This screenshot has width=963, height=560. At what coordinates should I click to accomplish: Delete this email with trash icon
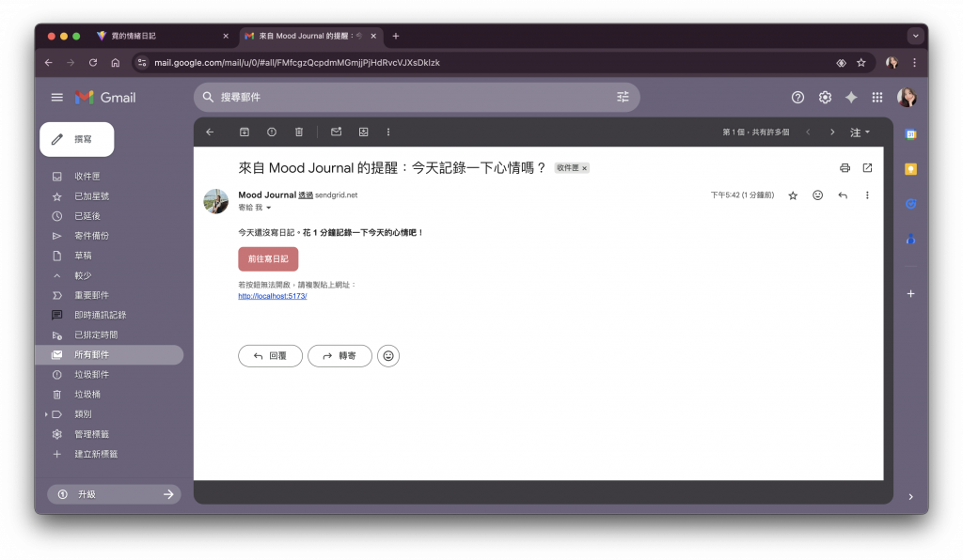tap(299, 132)
